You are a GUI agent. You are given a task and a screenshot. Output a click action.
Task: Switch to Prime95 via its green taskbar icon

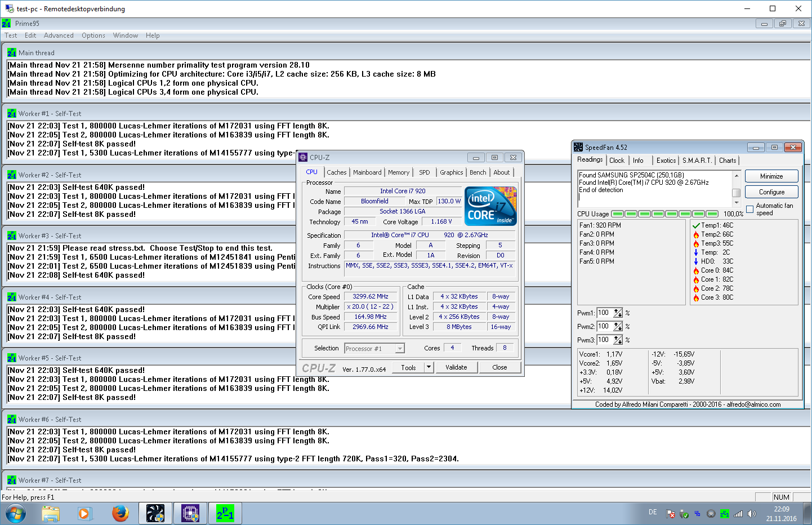225,514
